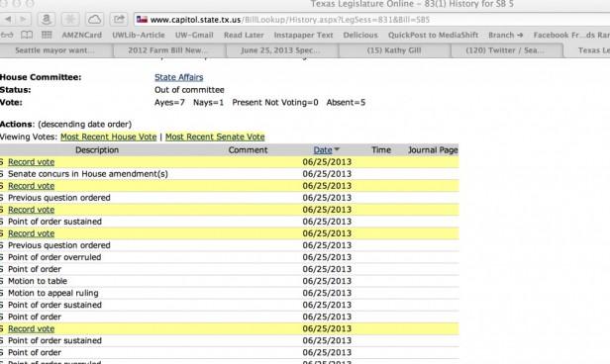
Task: Open iCloud tabs cloud icon
Action: [94, 19]
